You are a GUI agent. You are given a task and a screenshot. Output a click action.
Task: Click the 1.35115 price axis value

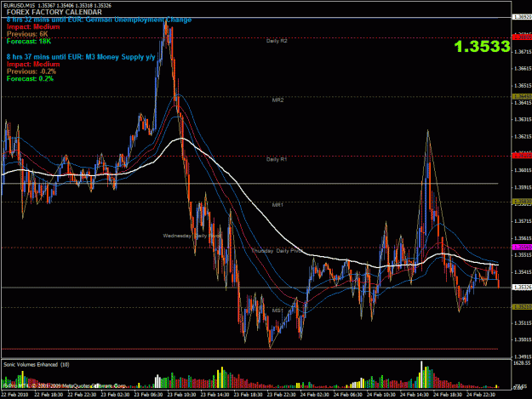[x=523, y=323]
